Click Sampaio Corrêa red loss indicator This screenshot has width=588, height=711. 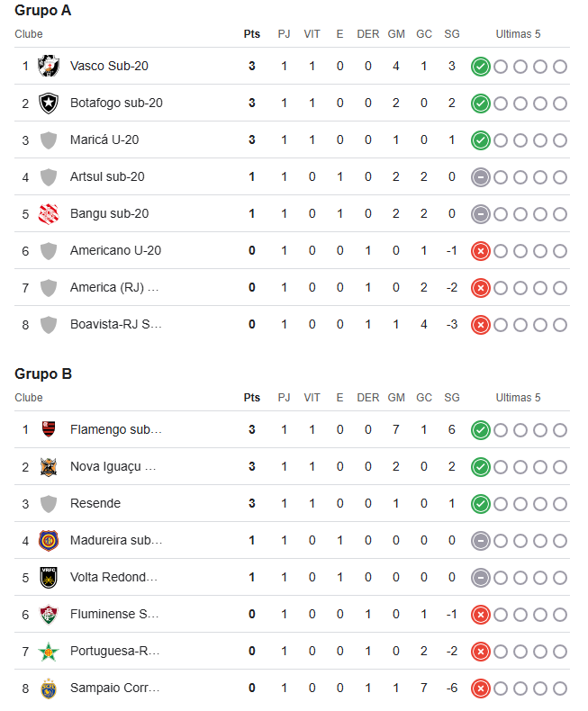click(x=481, y=688)
